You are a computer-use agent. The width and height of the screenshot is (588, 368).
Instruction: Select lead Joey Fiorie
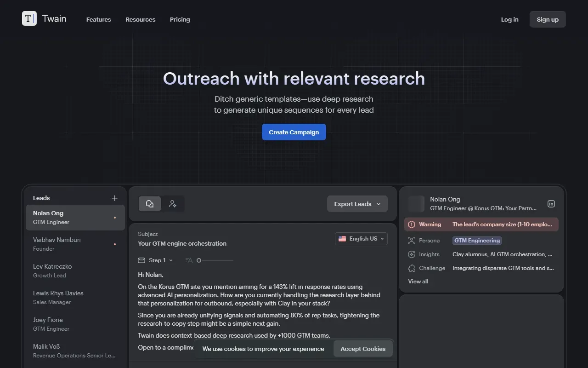point(75,324)
